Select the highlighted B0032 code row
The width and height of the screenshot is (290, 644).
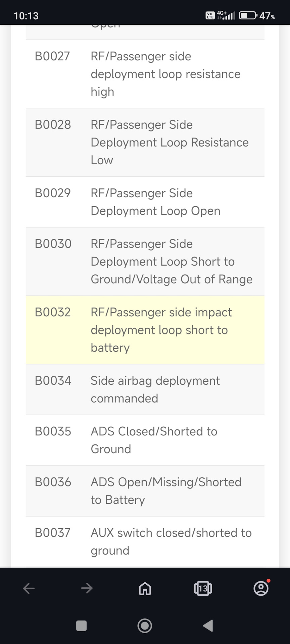click(145, 330)
